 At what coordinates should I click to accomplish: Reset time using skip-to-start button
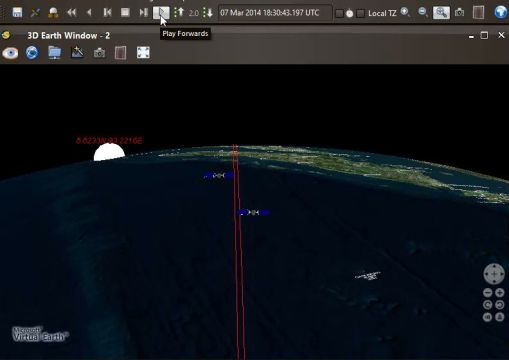click(x=107, y=13)
